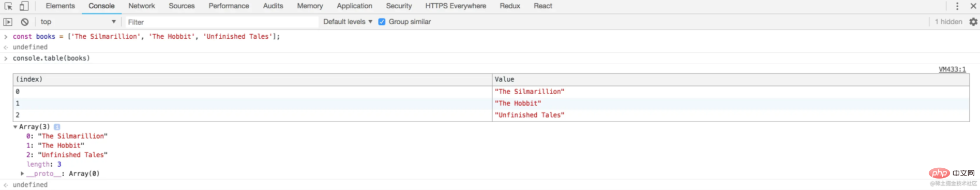
Task: Sort table by Value column header
Action: pos(730,79)
